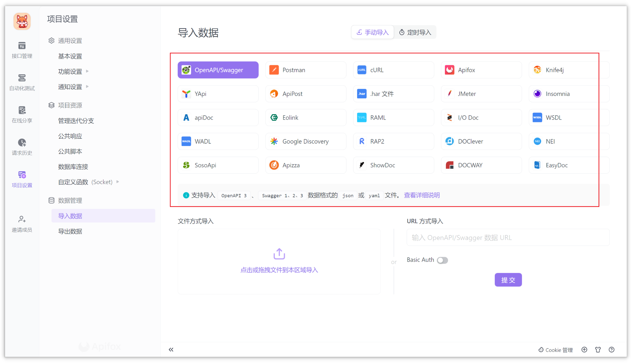Select the YApi import format
This screenshot has height=364, width=634.
click(x=218, y=94)
